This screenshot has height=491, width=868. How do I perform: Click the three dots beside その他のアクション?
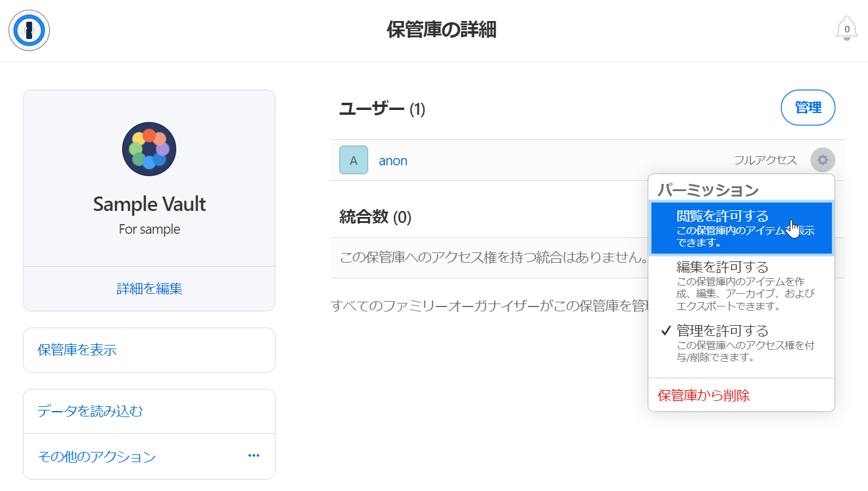[x=254, y=456]
